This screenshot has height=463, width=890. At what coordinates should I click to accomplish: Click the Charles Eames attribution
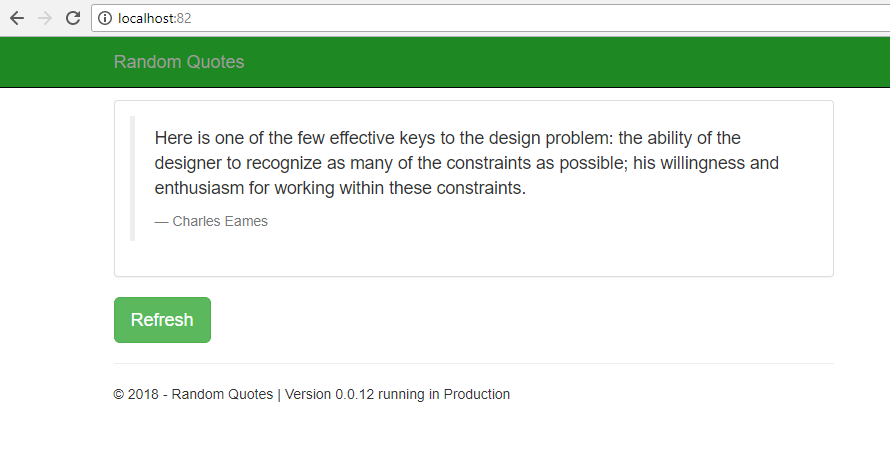point(211,221)
